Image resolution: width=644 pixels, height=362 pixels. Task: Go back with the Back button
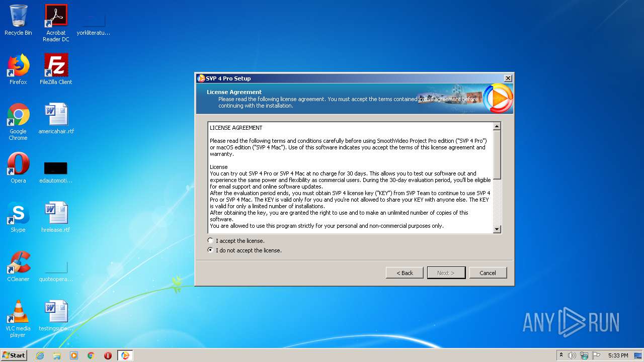click(405, 273)
